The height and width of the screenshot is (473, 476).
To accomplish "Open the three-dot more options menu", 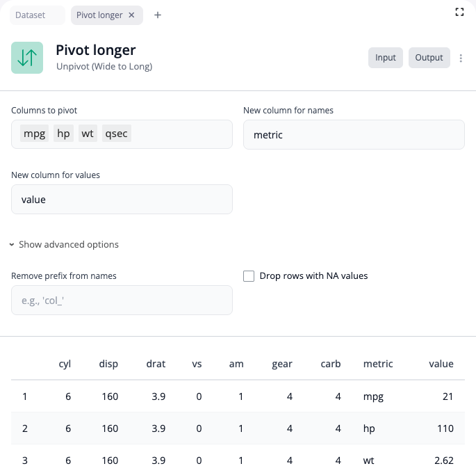I will point(461,58).
